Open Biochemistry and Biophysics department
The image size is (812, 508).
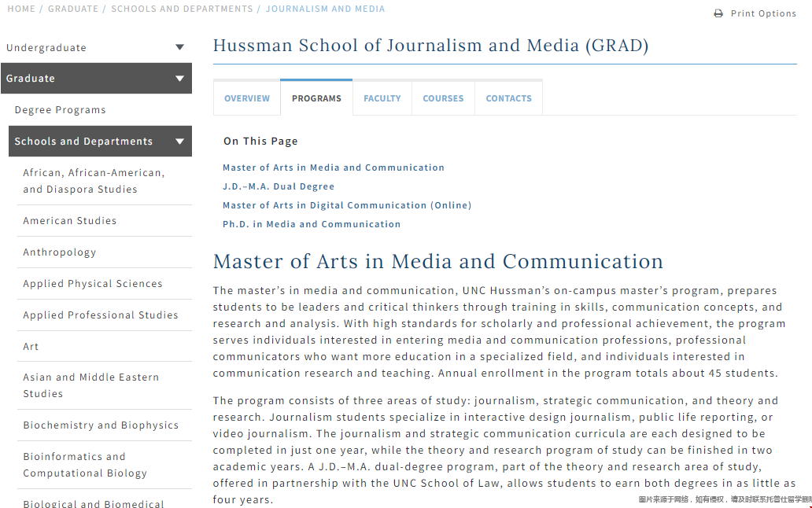tap(101, 425)
